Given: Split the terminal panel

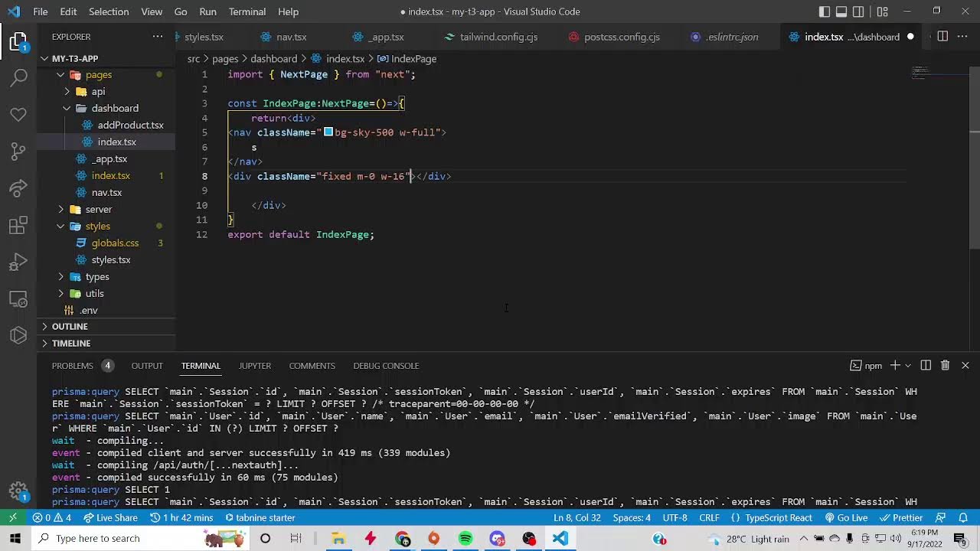Looking at the screenshot, I should click(x=926, y=366).
